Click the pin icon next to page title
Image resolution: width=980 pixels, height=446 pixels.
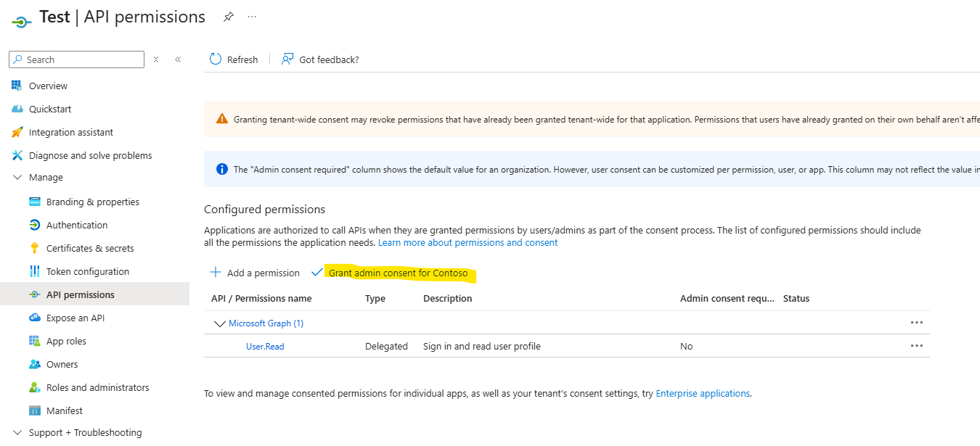229,17
